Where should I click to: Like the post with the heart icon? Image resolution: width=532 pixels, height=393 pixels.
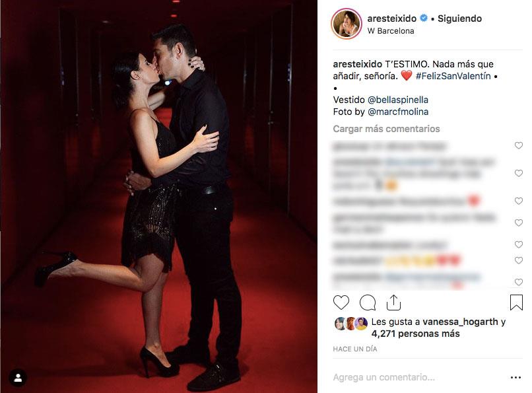pyautogui.click(x=341, y=303)
